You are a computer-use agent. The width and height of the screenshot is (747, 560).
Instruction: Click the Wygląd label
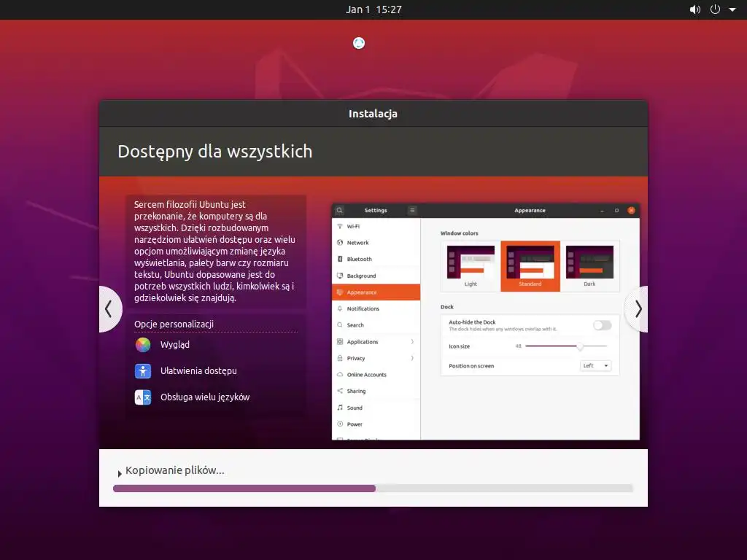175,345
